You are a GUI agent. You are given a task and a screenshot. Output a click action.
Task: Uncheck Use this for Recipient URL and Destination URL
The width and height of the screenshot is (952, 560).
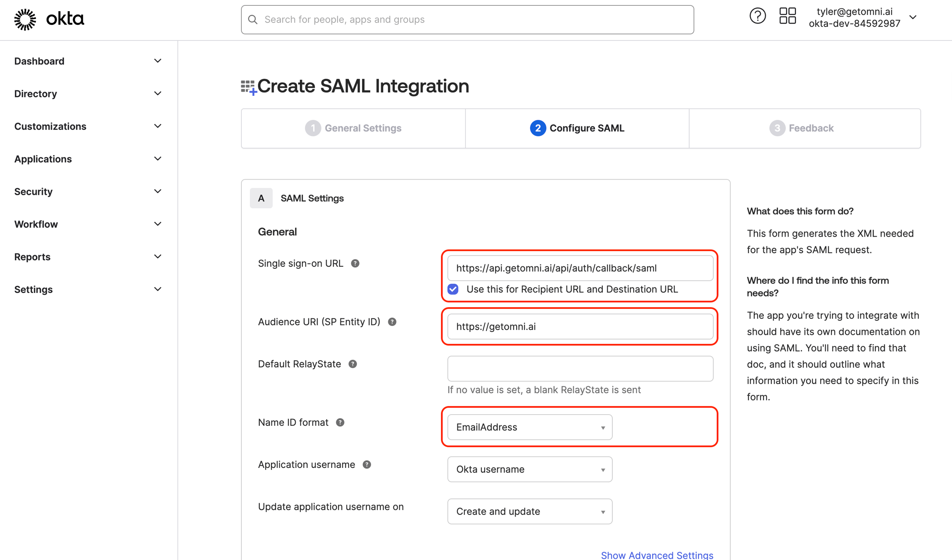[452, 289]
